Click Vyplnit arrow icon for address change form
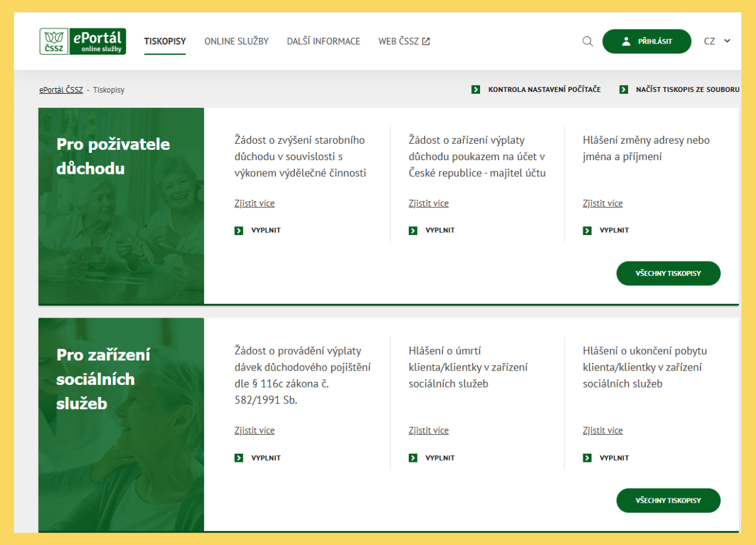The width and height of the screenshot is (756, 545). coord(587,231)
